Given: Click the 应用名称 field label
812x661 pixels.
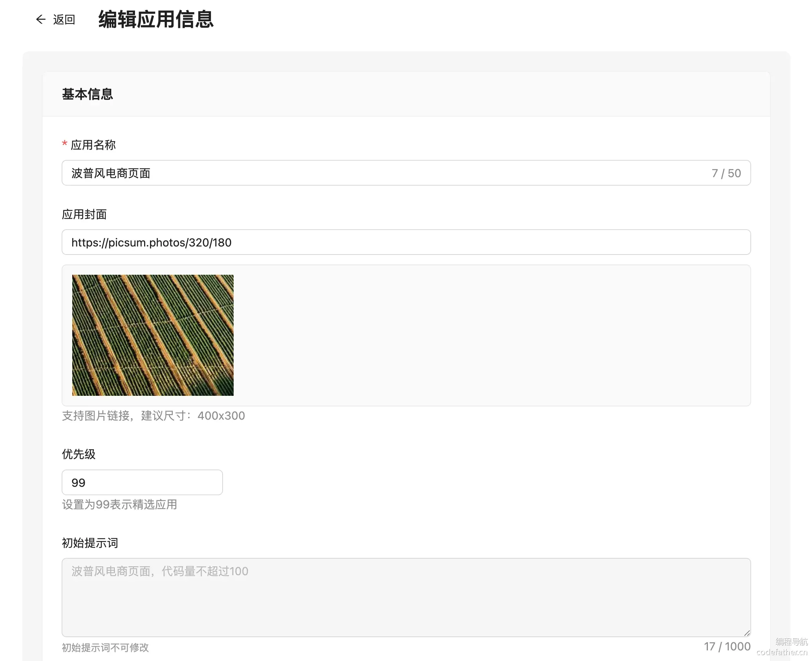Looking at the screenshot, I should [x=93, y=145].
